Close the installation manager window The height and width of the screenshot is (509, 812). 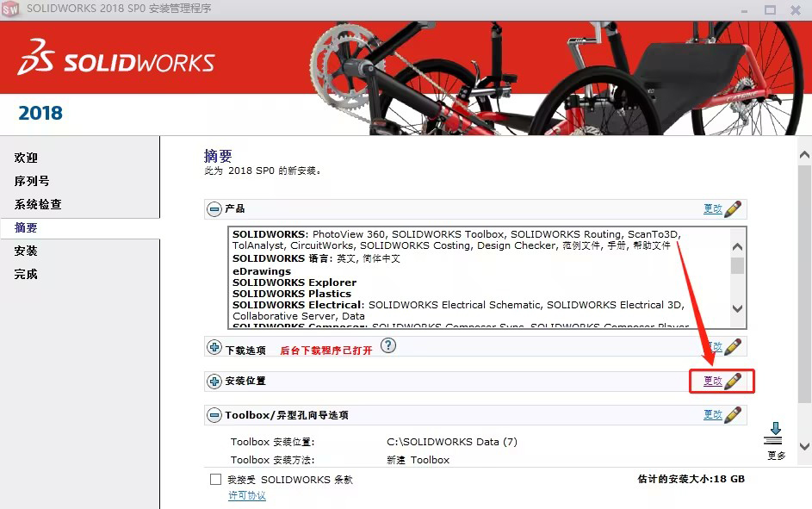pyautogui.click(x=796, y=9)
